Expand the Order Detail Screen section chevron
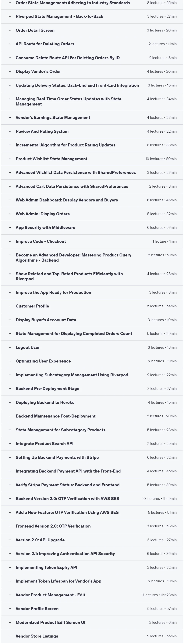184x644 pixels. (x=10, y=30)
